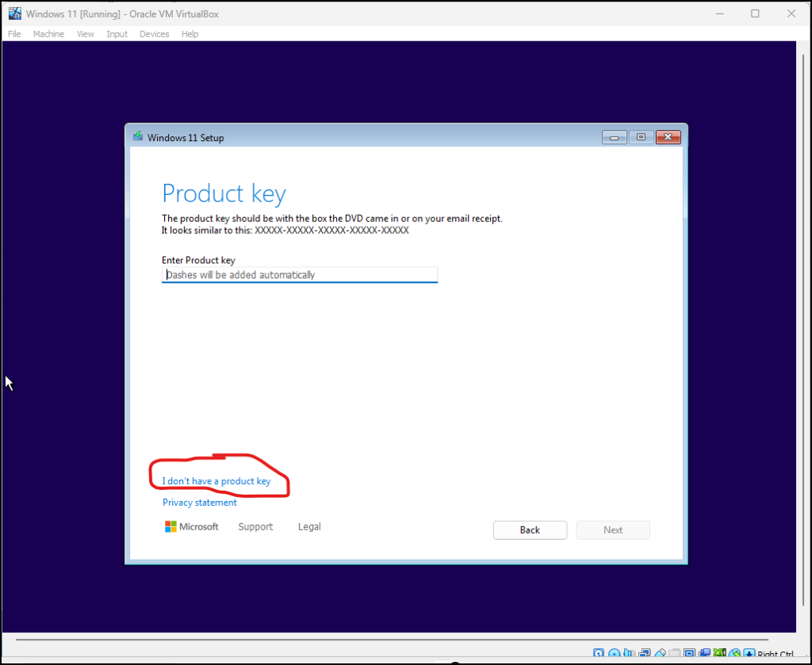Open the Privacy statement link

point(199,503)
